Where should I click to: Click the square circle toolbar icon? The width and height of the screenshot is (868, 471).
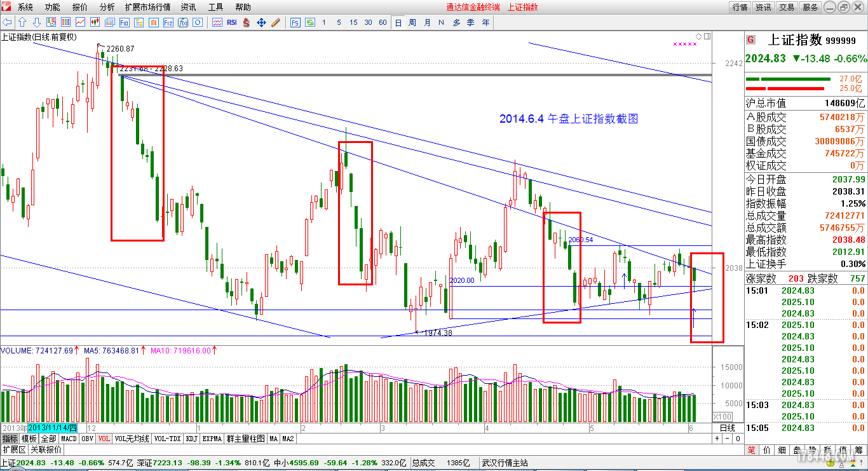pos(198,22)
